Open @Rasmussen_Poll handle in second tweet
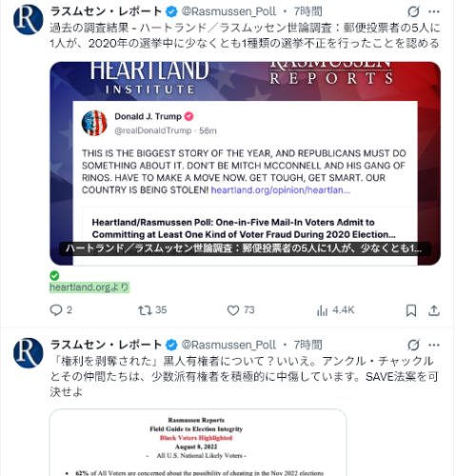 [x=228, y=345]
